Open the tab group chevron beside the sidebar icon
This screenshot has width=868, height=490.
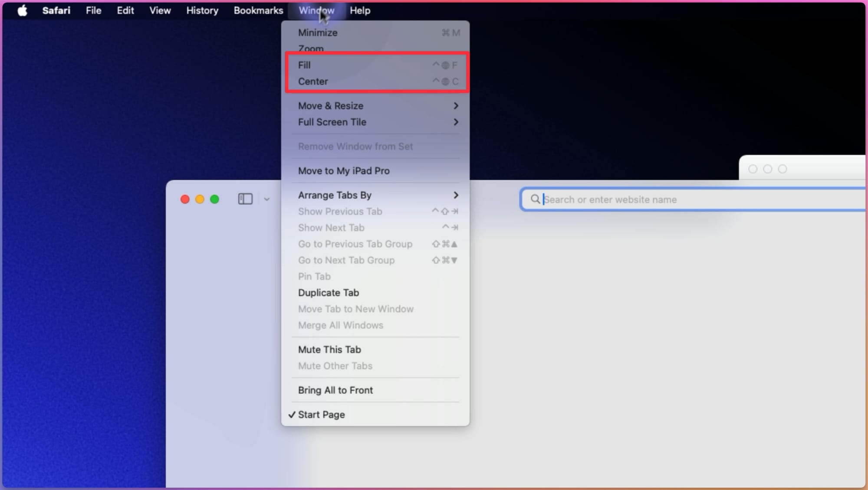coord(266,199)
